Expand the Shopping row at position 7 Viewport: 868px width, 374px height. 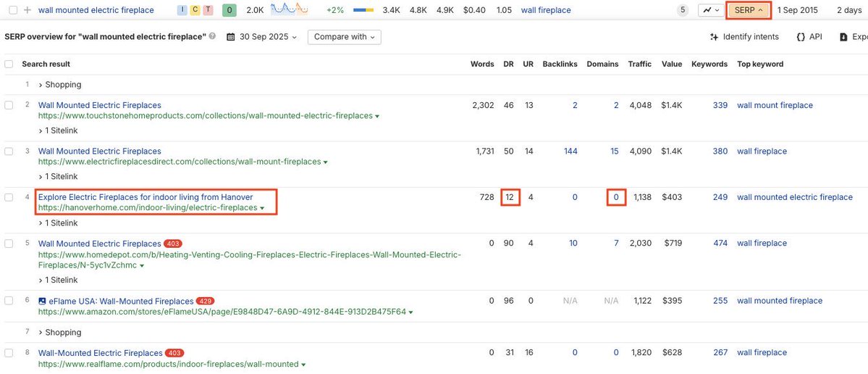point(60,333)
